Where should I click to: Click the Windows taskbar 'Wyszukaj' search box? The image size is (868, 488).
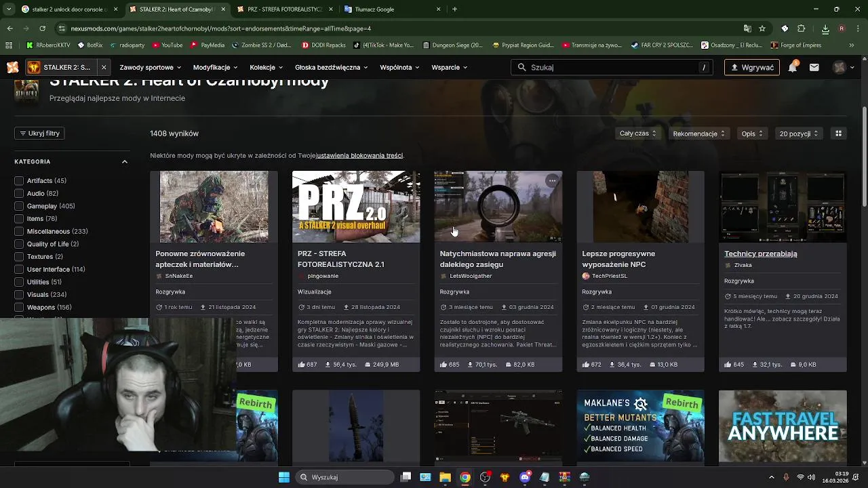pyautogui.click(x=344, y=477)
